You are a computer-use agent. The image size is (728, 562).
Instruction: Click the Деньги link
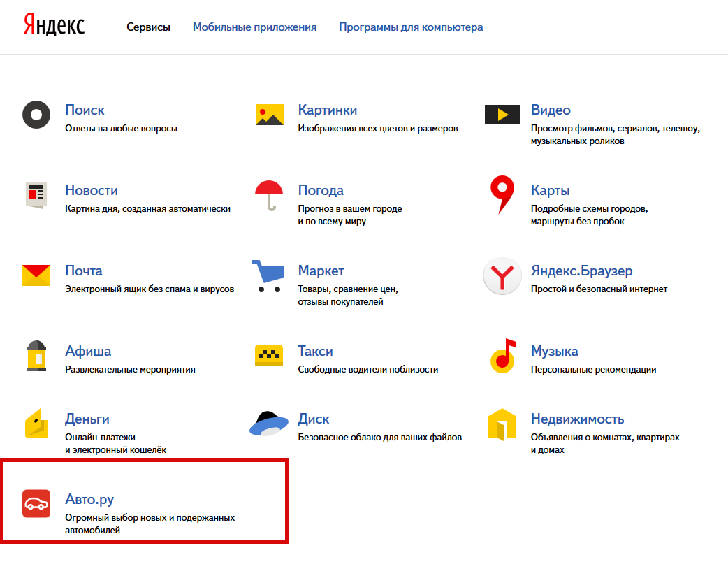tap(87, 419)
